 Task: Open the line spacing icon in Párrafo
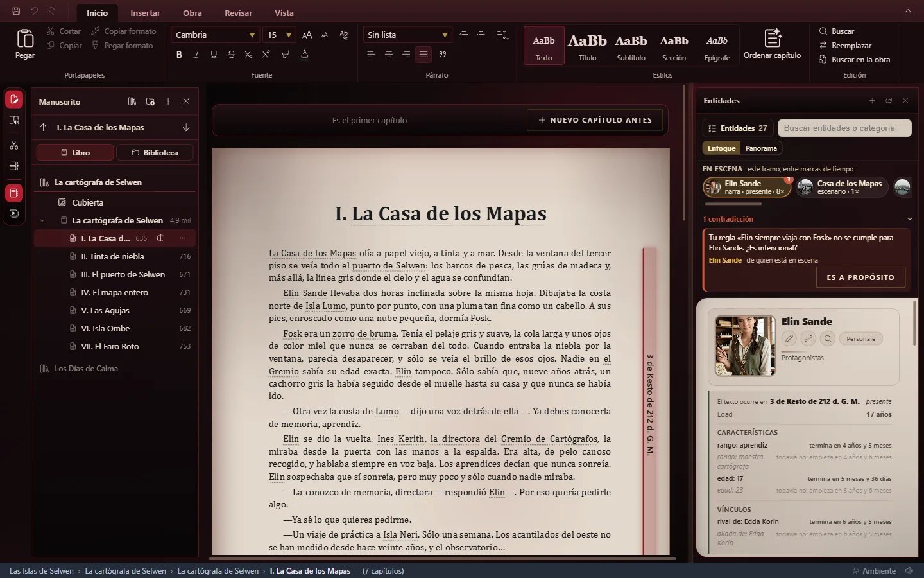pyautogui.click(x=503, y=35)
